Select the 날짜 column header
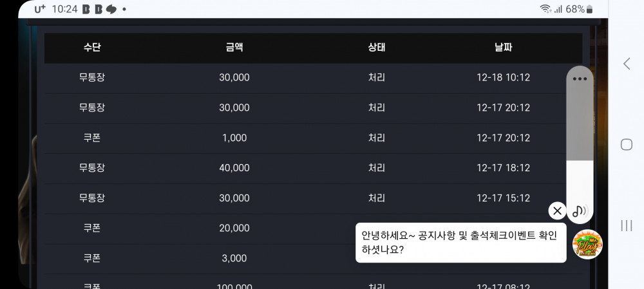 coord(503,47)
